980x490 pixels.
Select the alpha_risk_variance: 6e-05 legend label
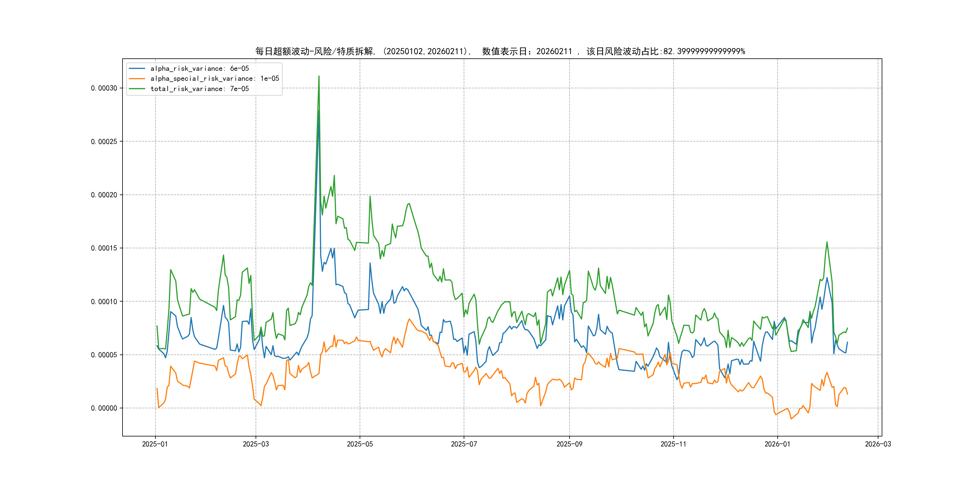tap(199, 68)
